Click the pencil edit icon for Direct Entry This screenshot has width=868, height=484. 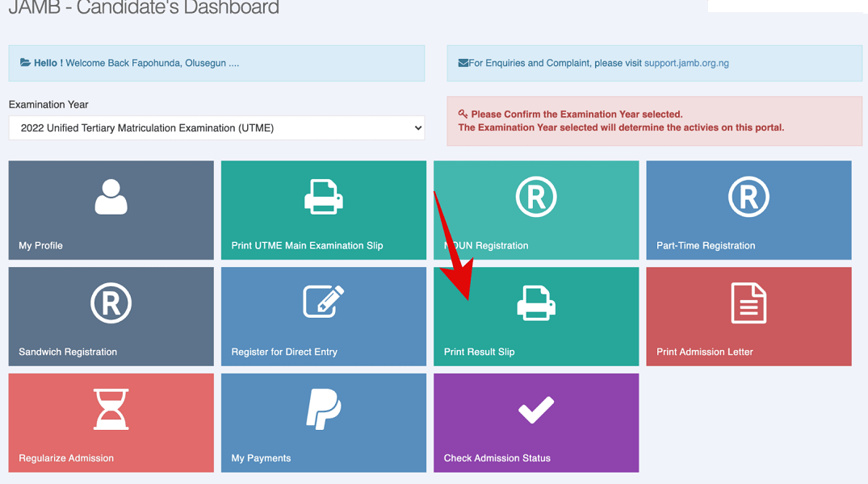(323, 302)
